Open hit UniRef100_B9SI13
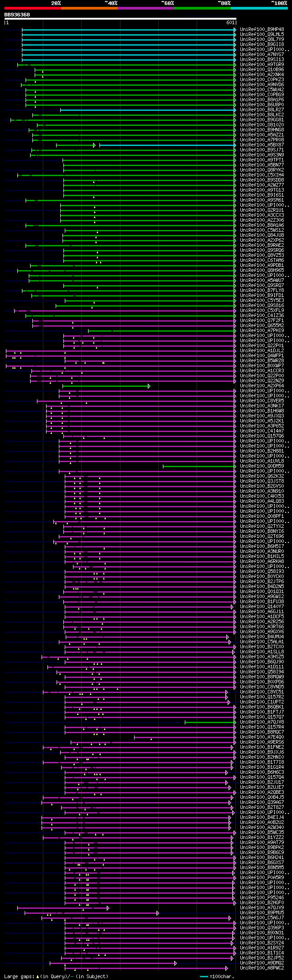The height and width of the screenshot is (980, 292). 262,60
